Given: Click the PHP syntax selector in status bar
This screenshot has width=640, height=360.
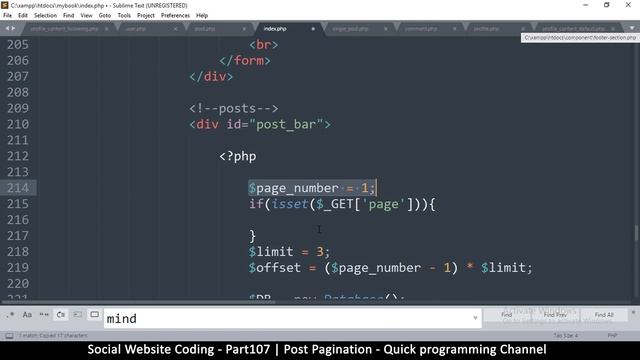Looking at the screenshot, I should [x=612, y=336].
